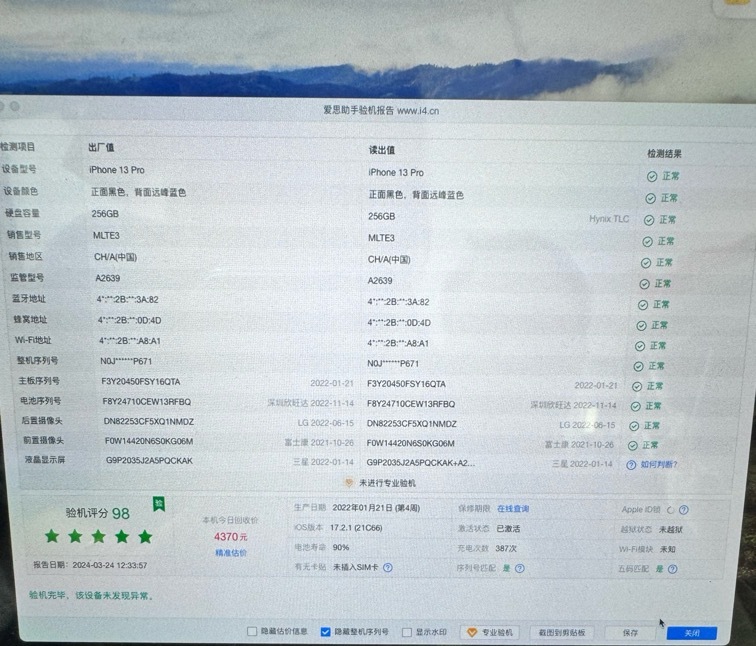Click the 检测结果 column header
Image resolution: width=756 pixels, height=646 pixels.
(664, 154)
